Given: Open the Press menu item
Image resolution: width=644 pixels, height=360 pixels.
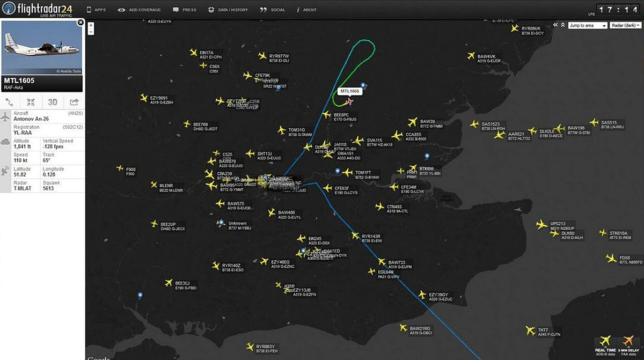Looking at the screenshot, I should coord(185,10).
